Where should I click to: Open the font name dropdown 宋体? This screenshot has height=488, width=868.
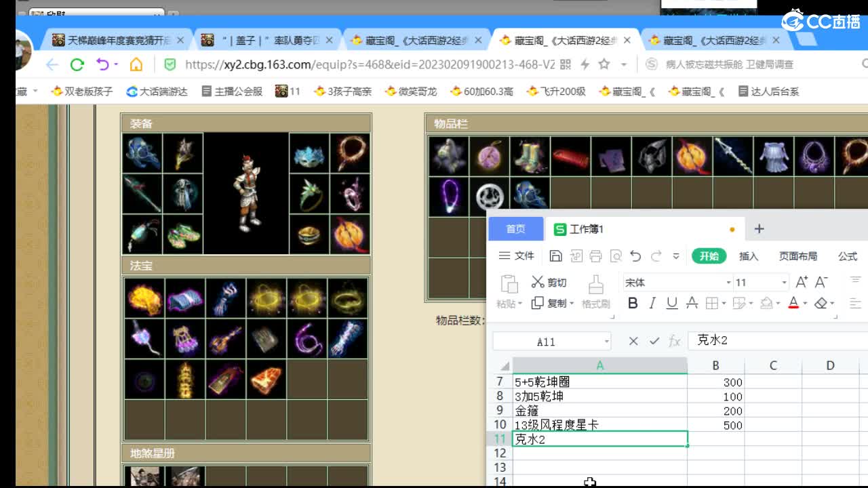[x=729, y=283]
